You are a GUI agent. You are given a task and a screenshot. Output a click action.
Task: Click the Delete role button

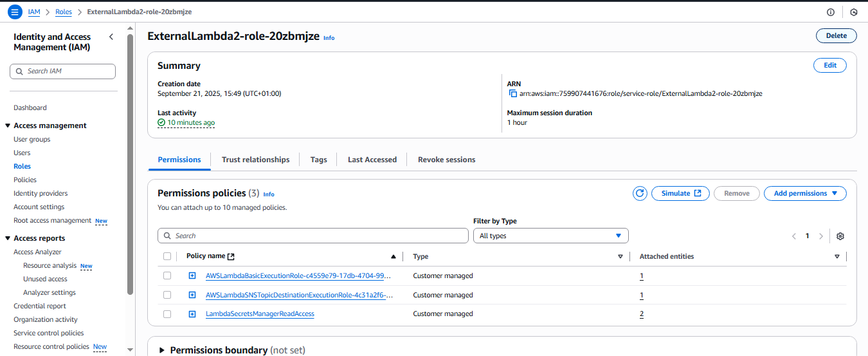(x=836, y=35)
